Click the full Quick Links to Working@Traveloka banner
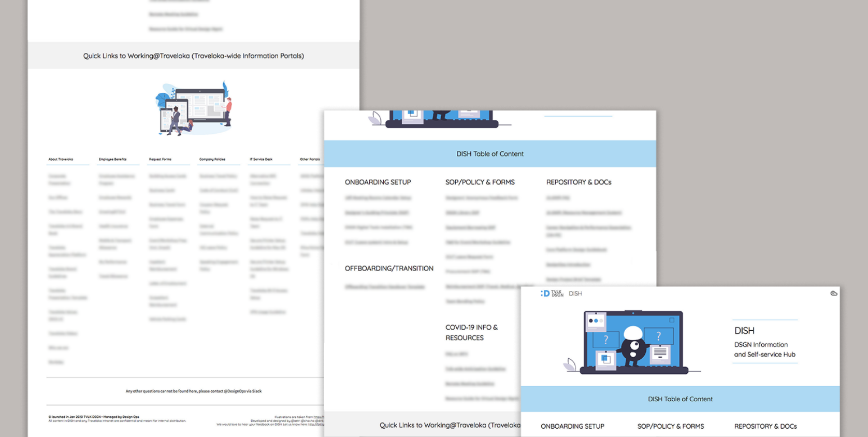 pos(194,55)
